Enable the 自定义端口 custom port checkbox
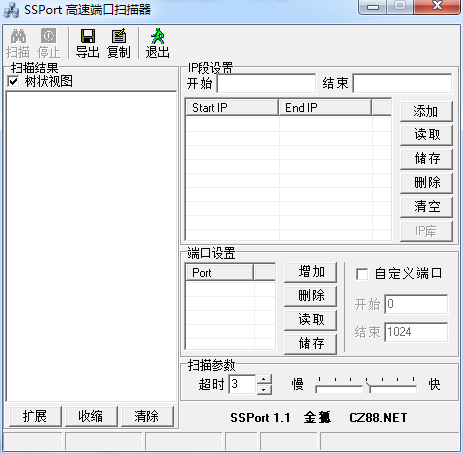The image size is (463, 454). pos(362,274)
